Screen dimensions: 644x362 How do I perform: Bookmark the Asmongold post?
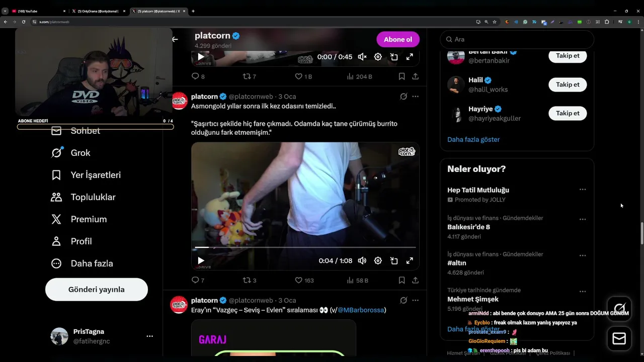[x=401, y=280]
